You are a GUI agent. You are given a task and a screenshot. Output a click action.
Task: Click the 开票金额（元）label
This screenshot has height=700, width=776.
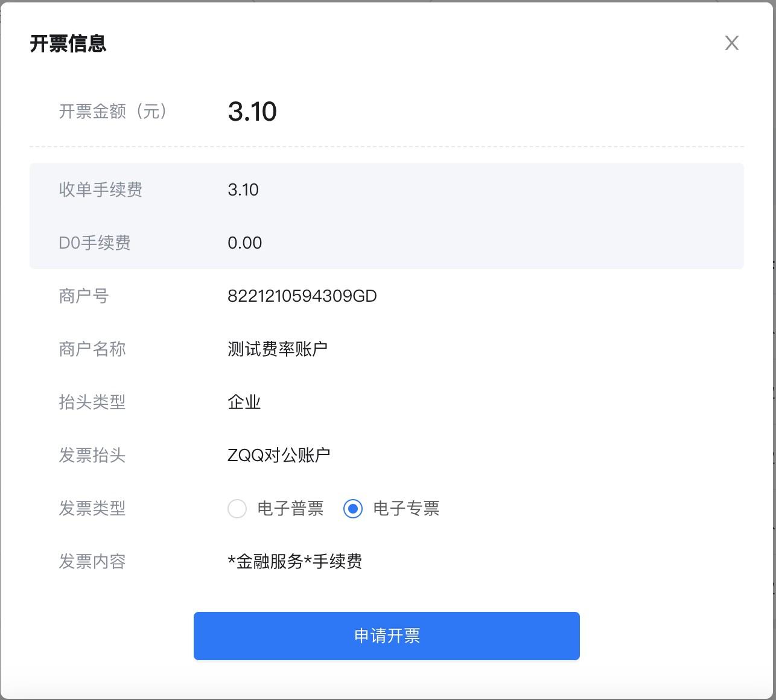[113, 111]
